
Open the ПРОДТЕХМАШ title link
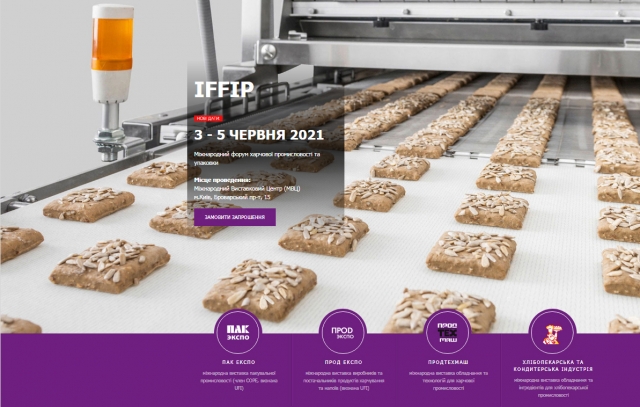pyautogui.click(x=448, y=362)
